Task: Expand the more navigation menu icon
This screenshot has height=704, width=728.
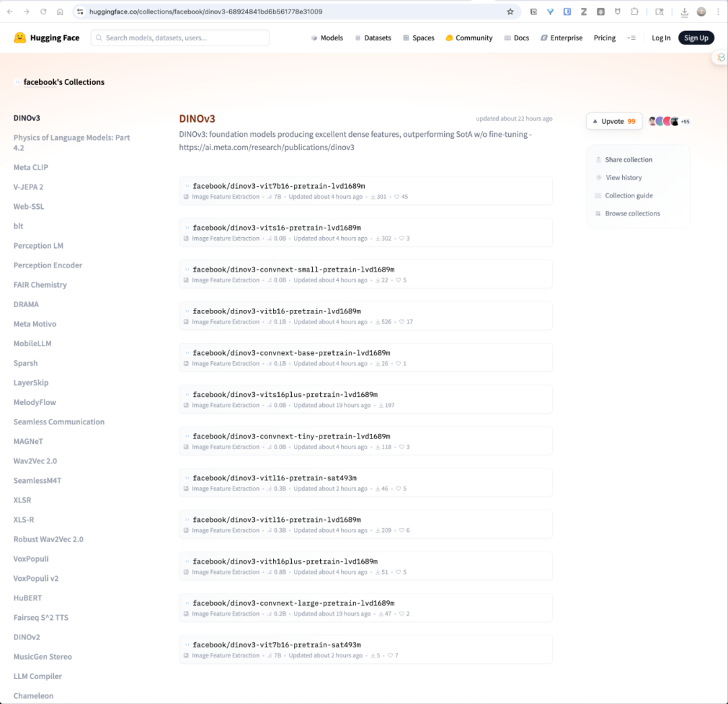Action: pos(631,38)
